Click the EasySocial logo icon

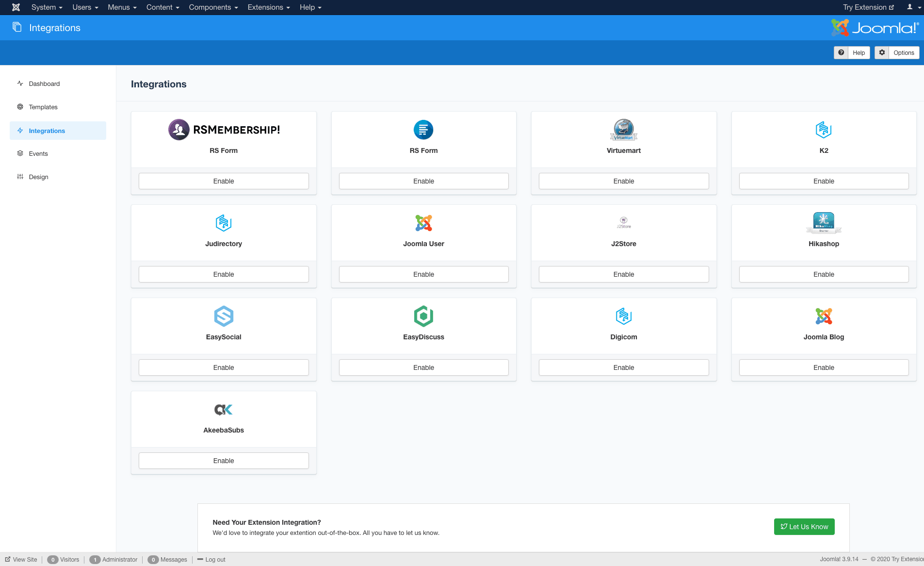point(224,316)
